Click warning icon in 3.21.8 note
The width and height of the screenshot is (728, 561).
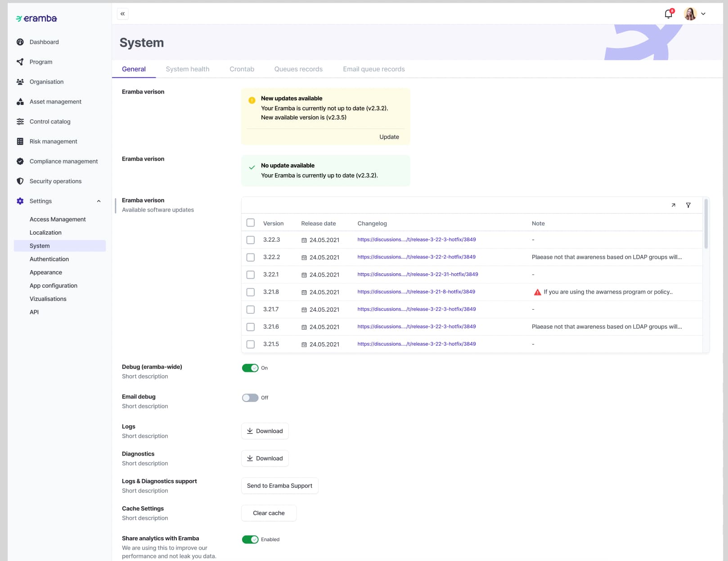[537, 292]
